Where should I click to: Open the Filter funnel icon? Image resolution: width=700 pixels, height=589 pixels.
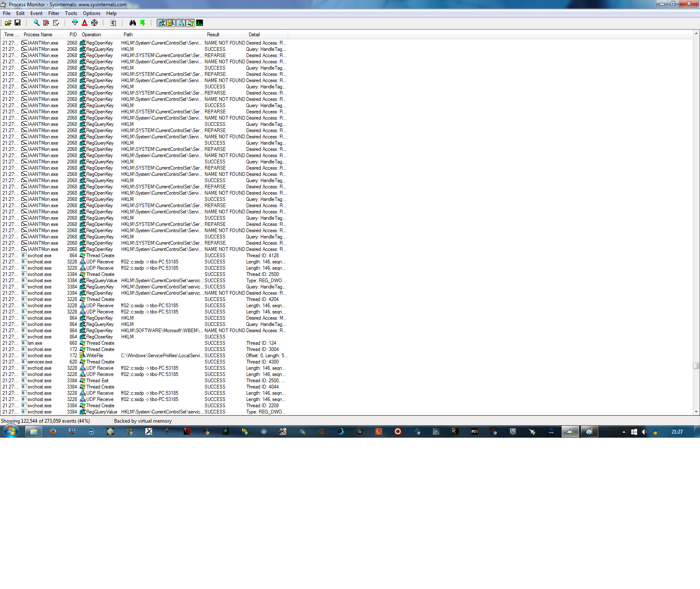pyautogui.click(x=75, y=23)
